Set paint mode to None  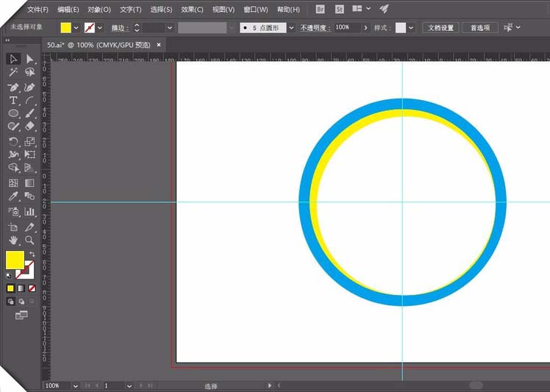32,288
